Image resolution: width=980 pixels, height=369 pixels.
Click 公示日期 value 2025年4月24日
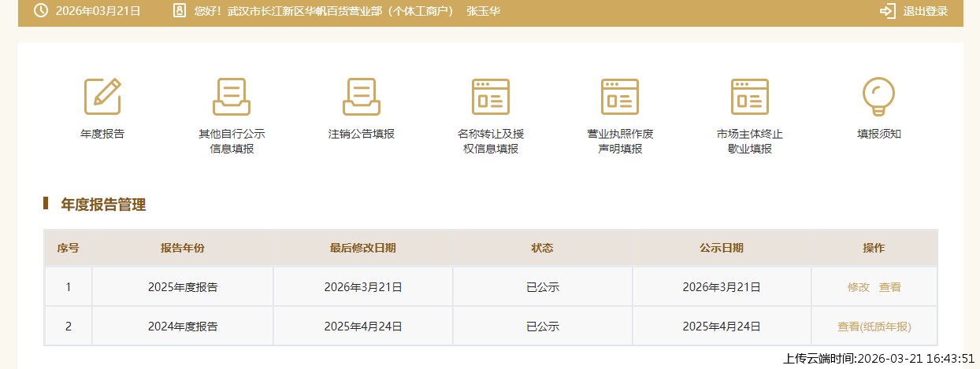coord(722,327)
